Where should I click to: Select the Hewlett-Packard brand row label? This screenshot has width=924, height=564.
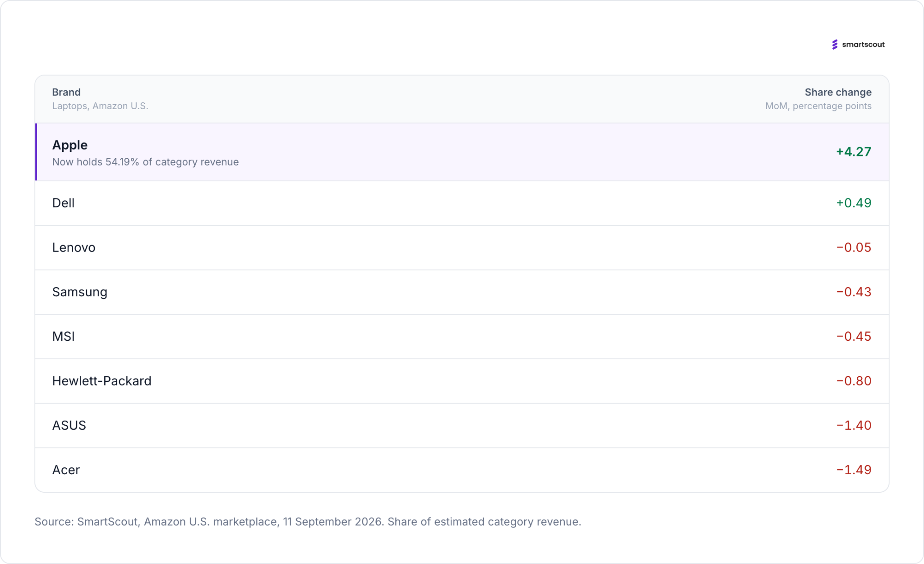102,381
